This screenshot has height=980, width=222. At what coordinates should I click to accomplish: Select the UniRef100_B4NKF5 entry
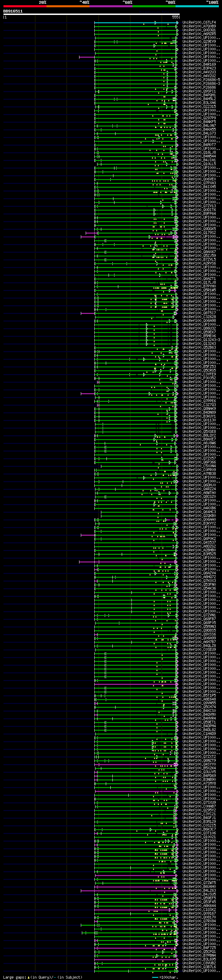click(199, 122)
